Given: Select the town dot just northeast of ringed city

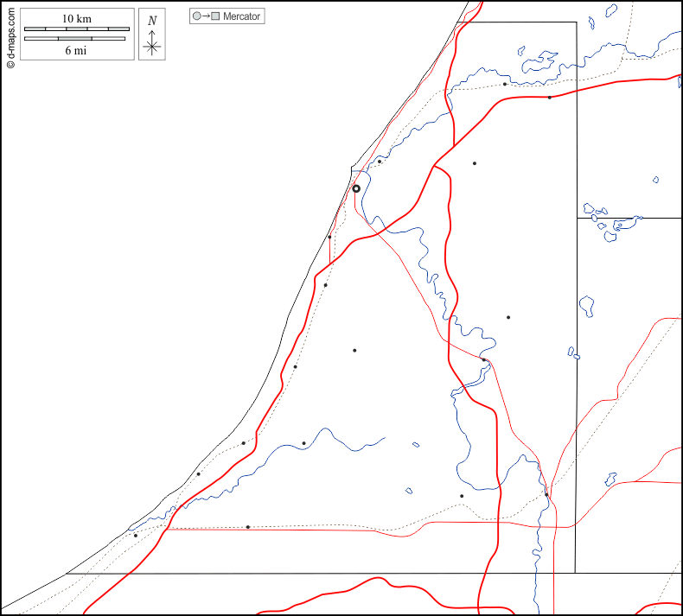Looking at the screenshot, I should pos(380,161).
